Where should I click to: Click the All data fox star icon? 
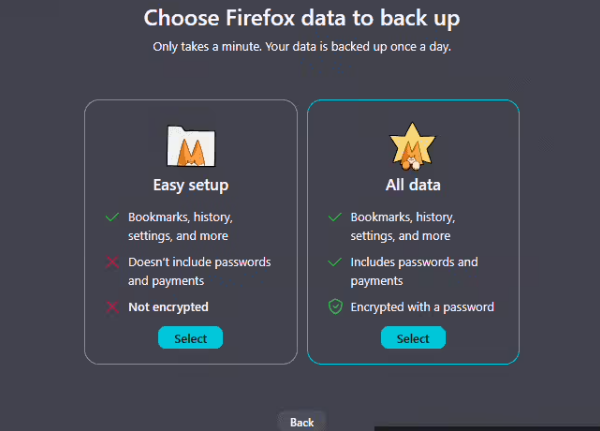pyautogui.click(x=412, y=146)
